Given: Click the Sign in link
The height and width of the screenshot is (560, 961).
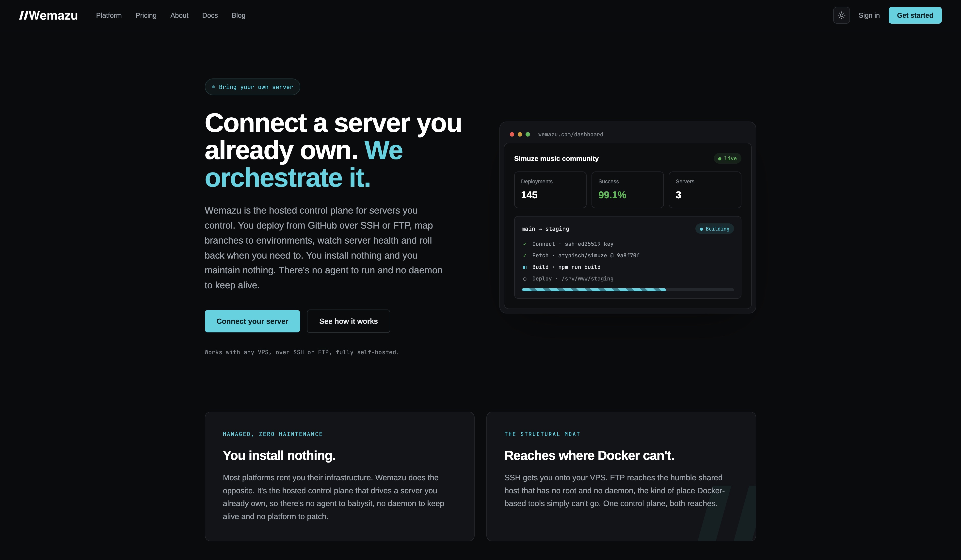Looking at the screenshot, I should click(869, 15).
